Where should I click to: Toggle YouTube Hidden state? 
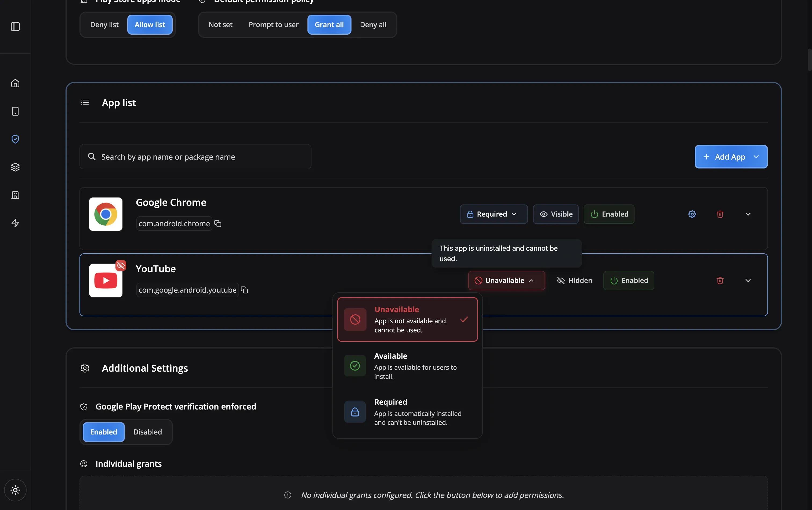[x=574, y=281]
